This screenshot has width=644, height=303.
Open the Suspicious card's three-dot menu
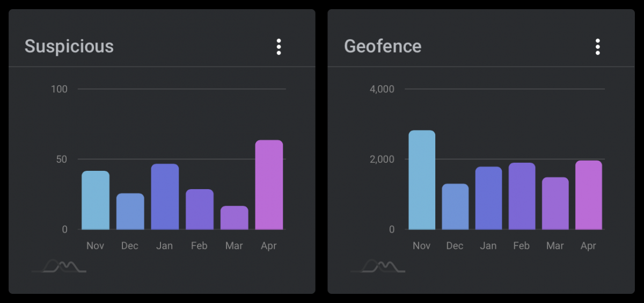(279, 47)
